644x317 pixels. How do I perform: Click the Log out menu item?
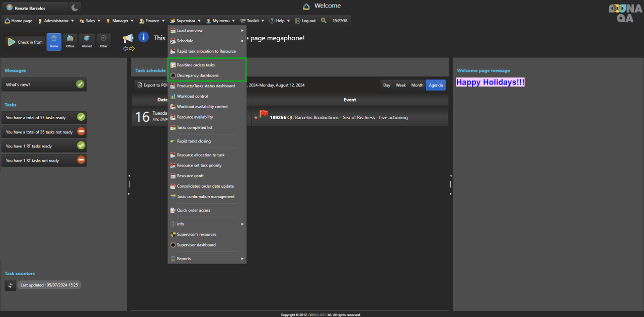[306, 21]
